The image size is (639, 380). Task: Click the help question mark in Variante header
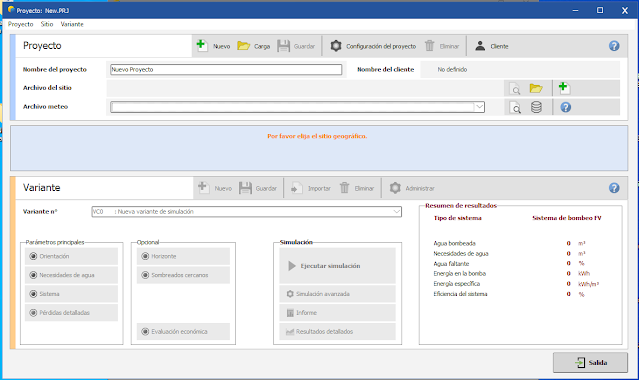pos(614,188)
